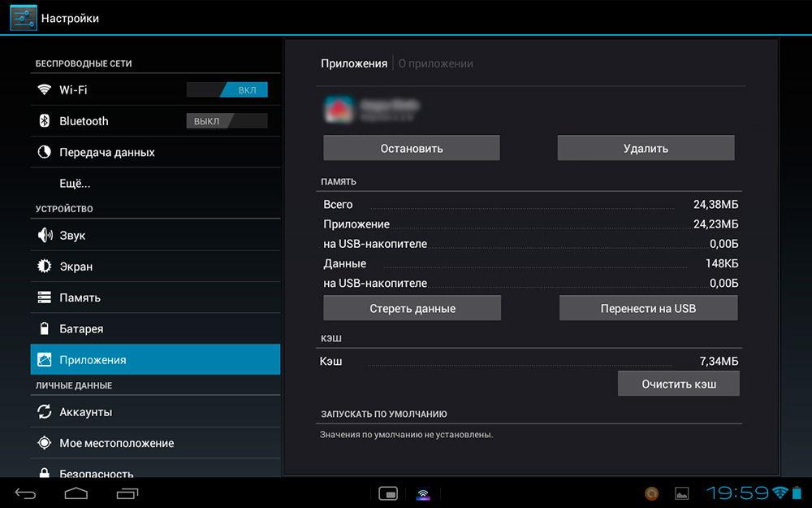
Task: Tap the Экран brightness icon
Action: [45, 267]
